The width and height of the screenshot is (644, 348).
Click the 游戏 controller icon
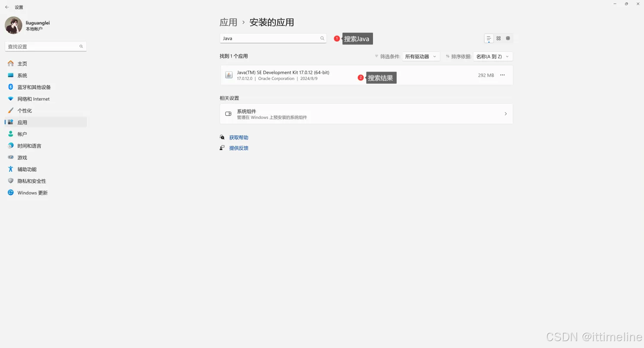coord(11,158)
